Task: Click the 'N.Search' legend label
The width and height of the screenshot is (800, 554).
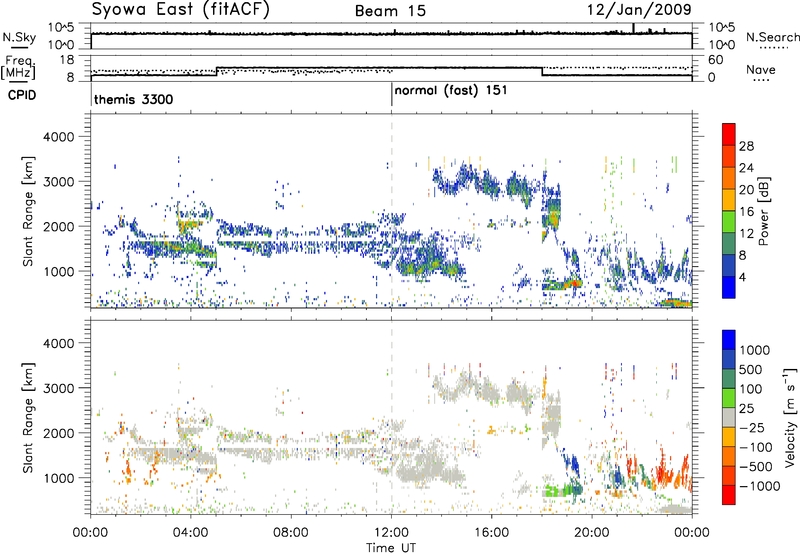Action: (x=772, y=37)
